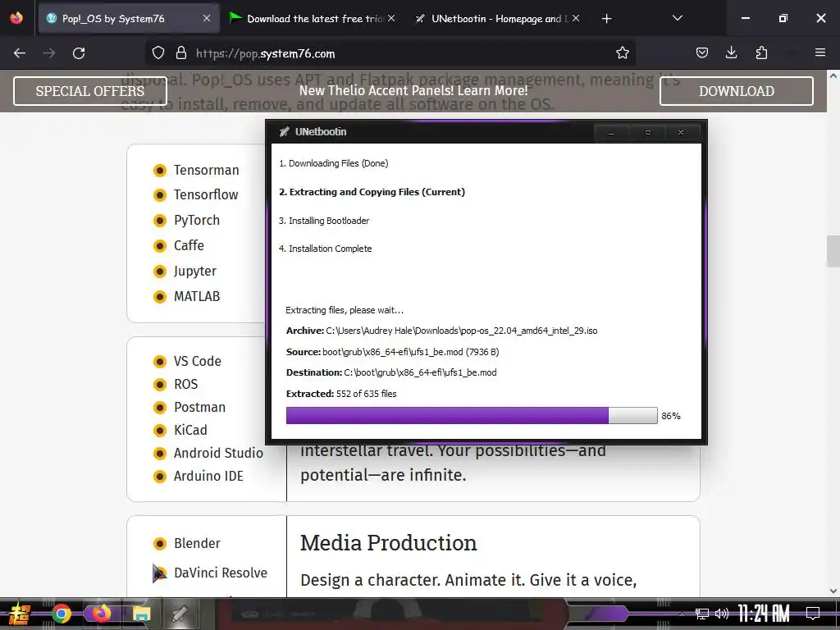The height and width of the screenshot is (630, 840).
Task: Maximize the UNetbootin window
Action: click(x=648, y=132)
